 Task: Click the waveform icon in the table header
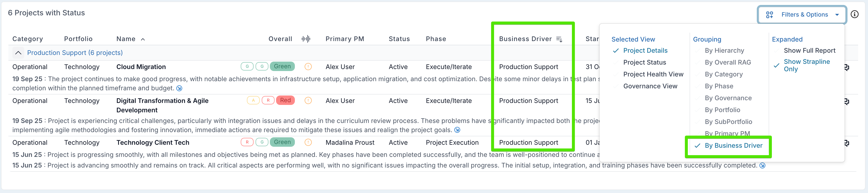point(306,39)
